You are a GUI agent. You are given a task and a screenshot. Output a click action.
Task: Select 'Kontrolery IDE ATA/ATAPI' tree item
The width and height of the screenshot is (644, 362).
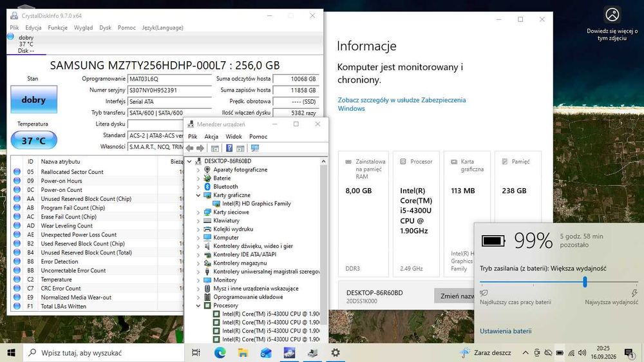click(x=245, y=254)
